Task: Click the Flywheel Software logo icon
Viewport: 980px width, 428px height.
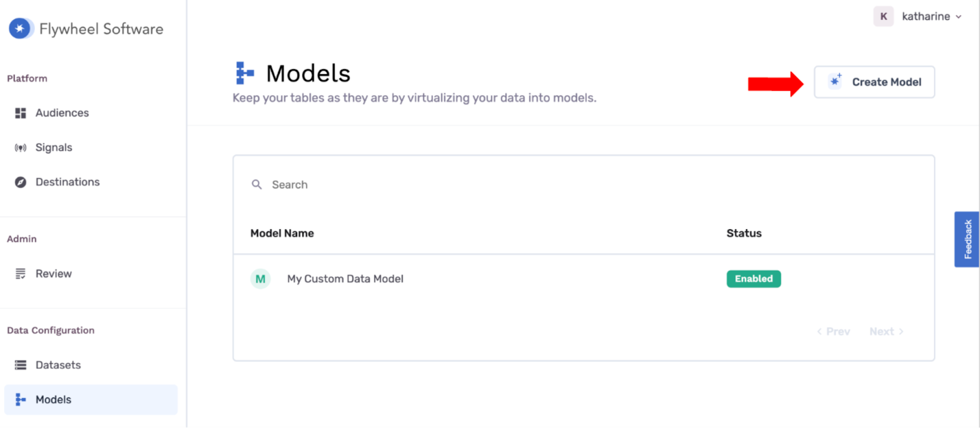Action: click(20, 28)
